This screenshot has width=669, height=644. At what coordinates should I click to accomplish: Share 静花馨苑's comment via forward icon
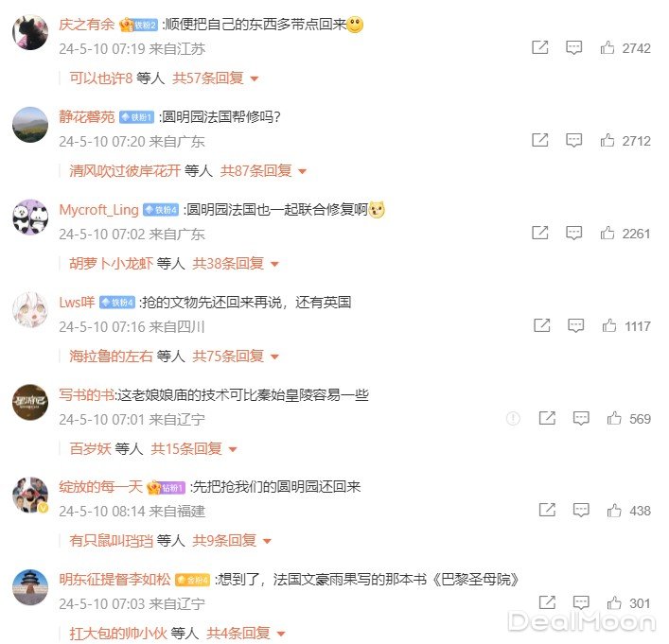(x=539, y=140)
